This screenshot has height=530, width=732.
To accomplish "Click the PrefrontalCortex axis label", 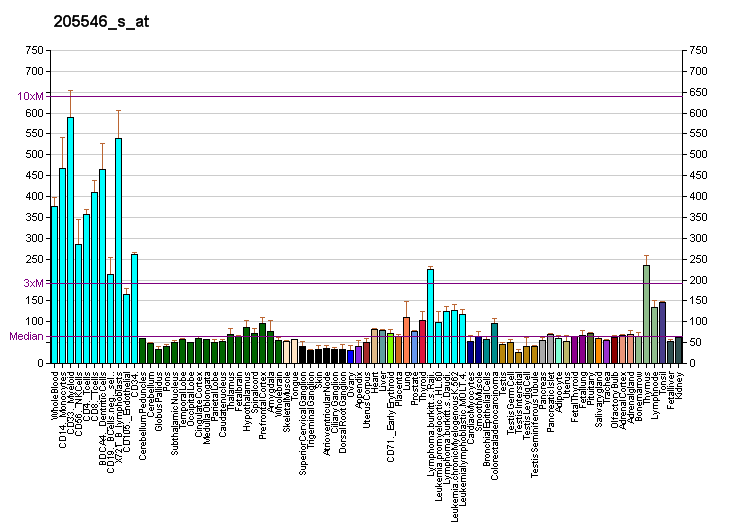I will pyautogui.click(x=263, y=405).
